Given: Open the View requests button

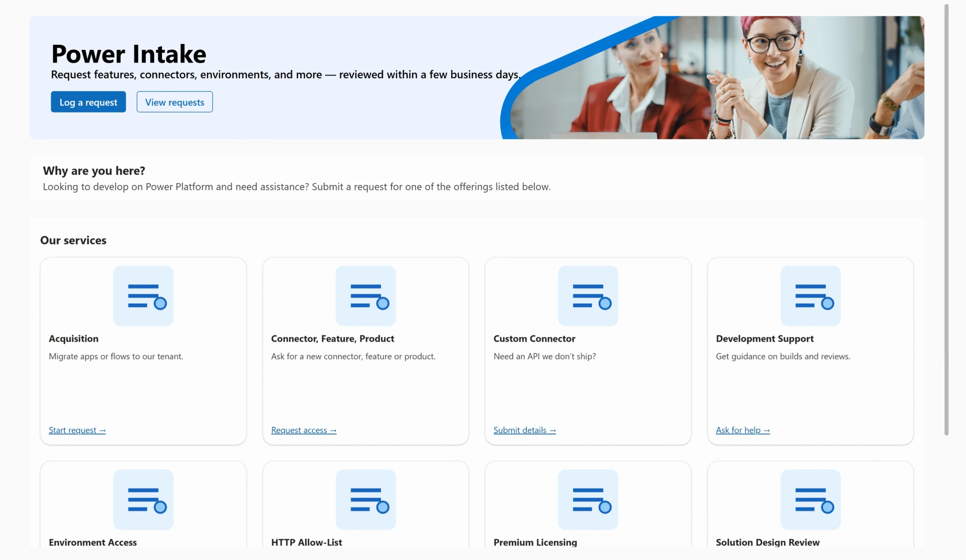Looking at the screenshot, I should [x=174, y=102].
